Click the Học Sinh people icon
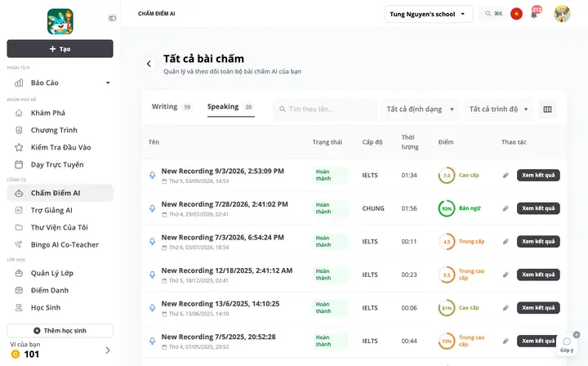Screen dimensions: 588x366 click(x=19, y=307)
